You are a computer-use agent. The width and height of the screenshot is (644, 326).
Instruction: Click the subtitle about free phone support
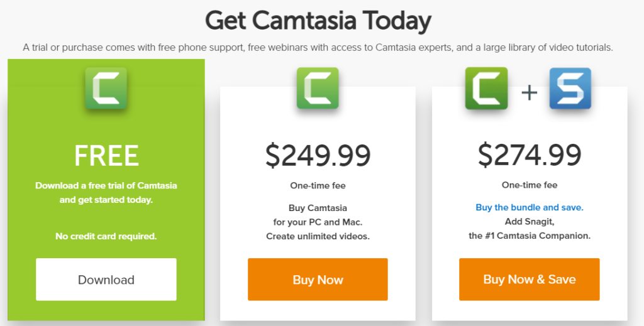point(318,47)
